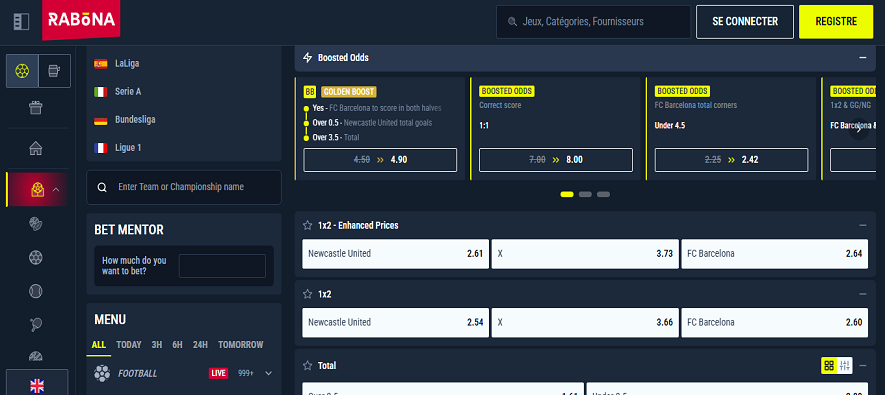The width and height of the screenshot is (885, 395).
Task: Open Bundesliga league link
Action: tap(135, 120)
